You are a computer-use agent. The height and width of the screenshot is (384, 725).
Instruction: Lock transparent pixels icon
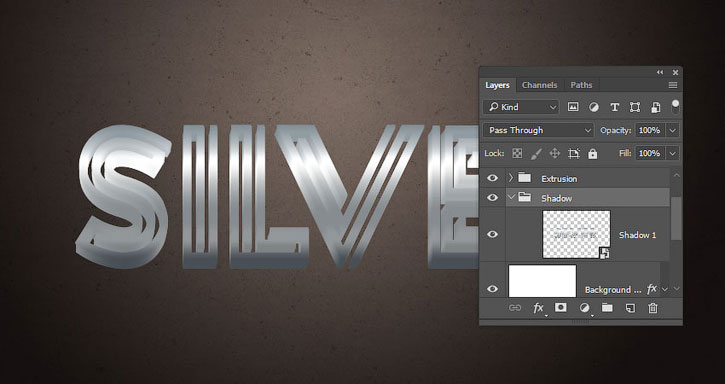click(517, 154)
